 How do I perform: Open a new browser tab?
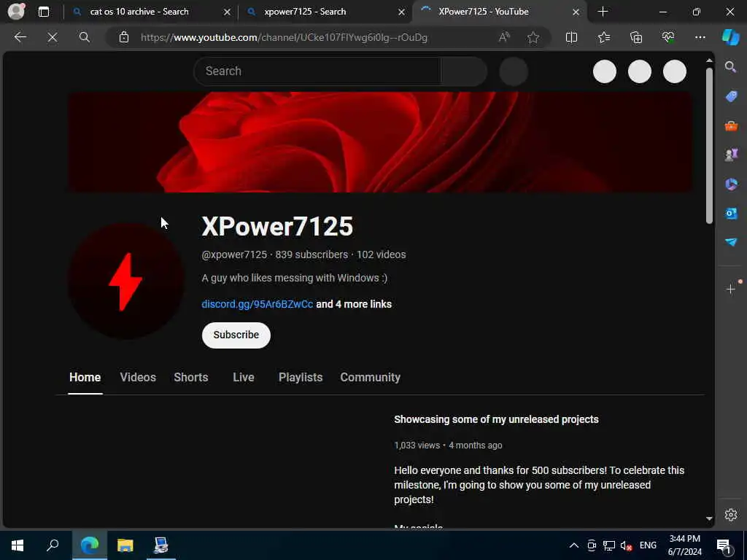pos(603,12)
